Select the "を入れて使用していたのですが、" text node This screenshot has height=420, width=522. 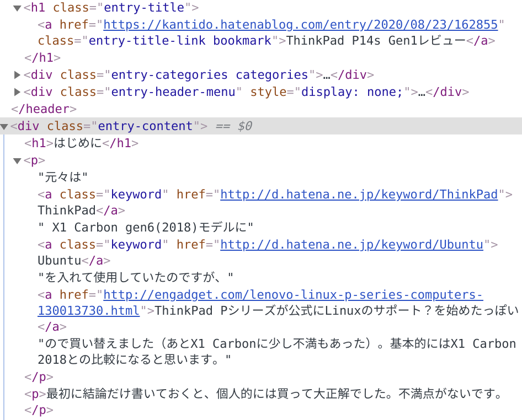point(136,277)
